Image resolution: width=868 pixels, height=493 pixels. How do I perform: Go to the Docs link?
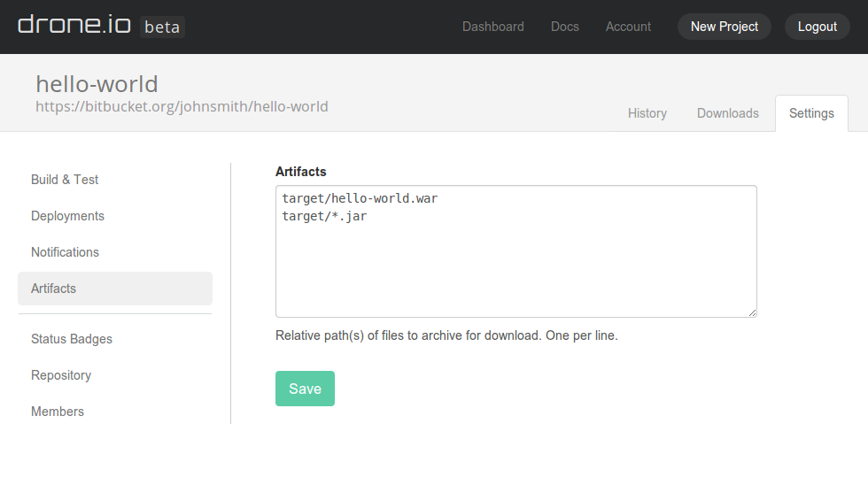564,27
